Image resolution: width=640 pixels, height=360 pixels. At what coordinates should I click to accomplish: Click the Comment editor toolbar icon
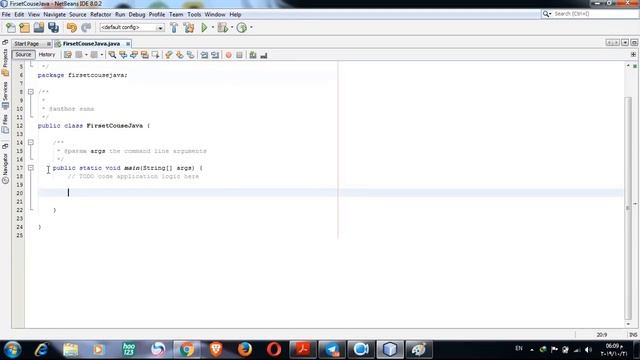point(253,55)
